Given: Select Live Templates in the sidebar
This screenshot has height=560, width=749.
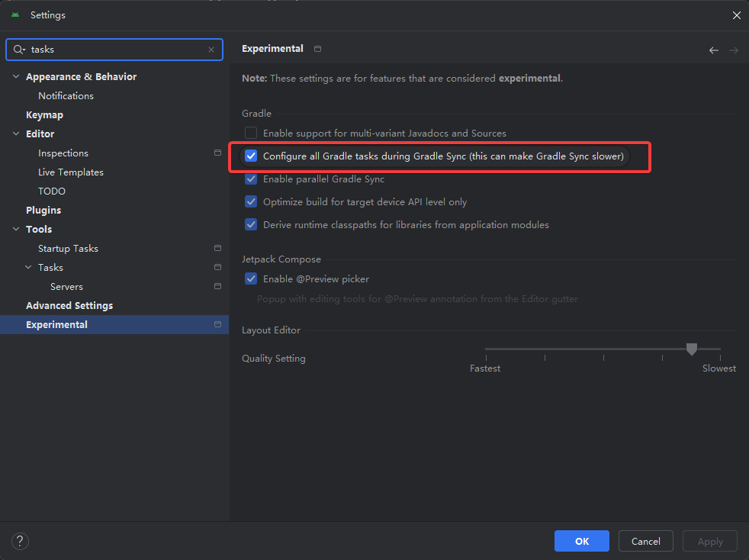Looking at the screenshot, I should [71, 172].
